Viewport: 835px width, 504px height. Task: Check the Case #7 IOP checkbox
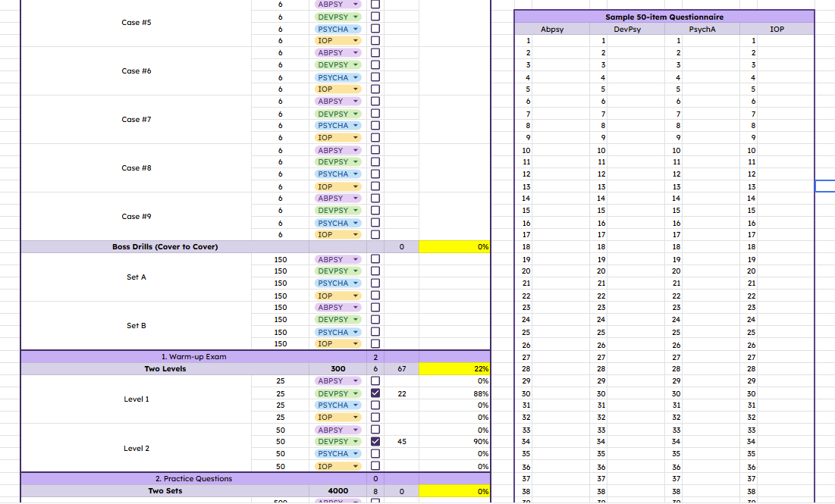(x=375, y=137)
